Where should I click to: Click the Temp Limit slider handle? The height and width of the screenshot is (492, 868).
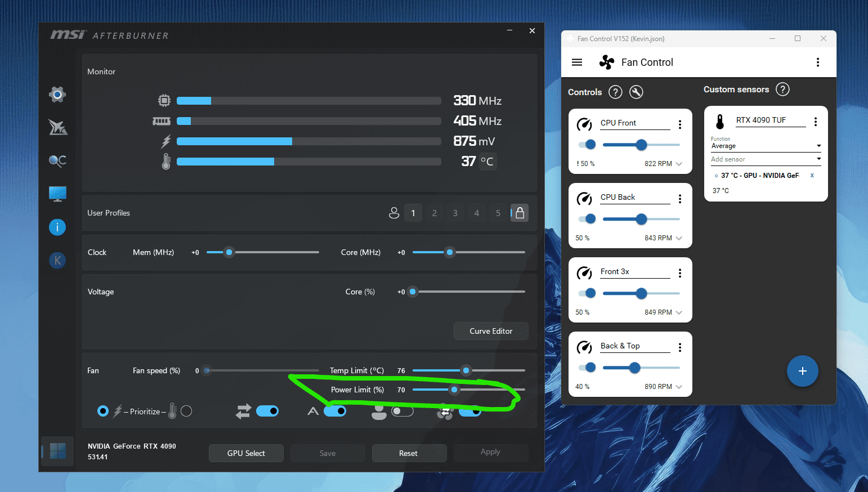466,370
